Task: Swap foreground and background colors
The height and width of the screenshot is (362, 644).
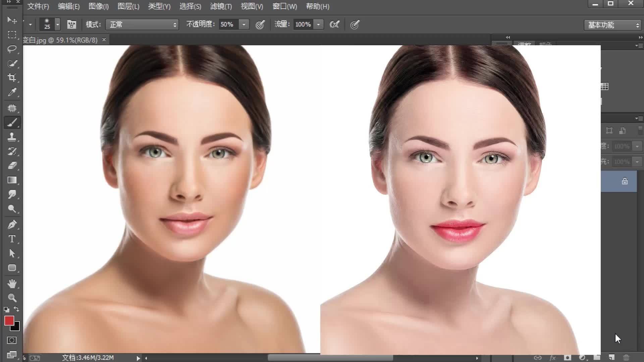Action: coord(16,309)
